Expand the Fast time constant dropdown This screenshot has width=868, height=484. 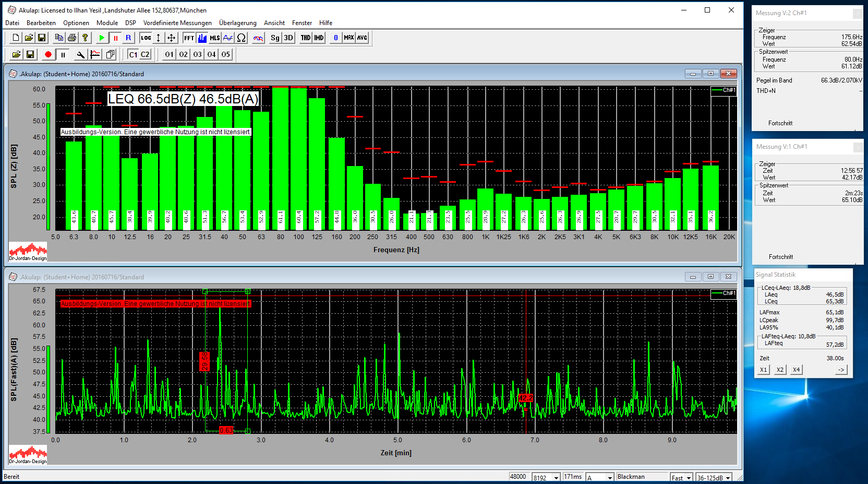click(689, 477)
